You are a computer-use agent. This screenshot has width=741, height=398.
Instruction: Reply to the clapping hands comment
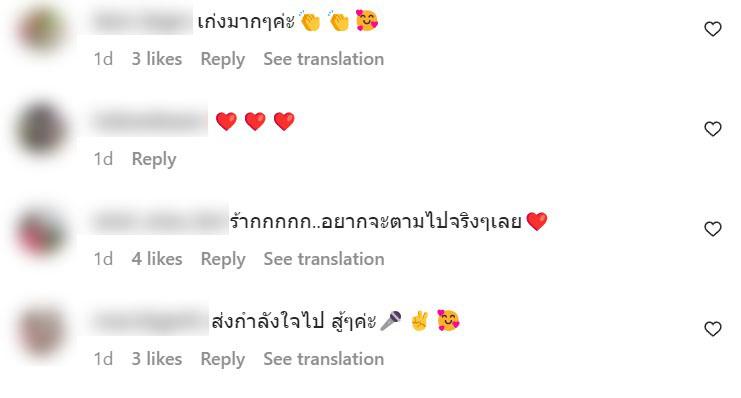223,60
